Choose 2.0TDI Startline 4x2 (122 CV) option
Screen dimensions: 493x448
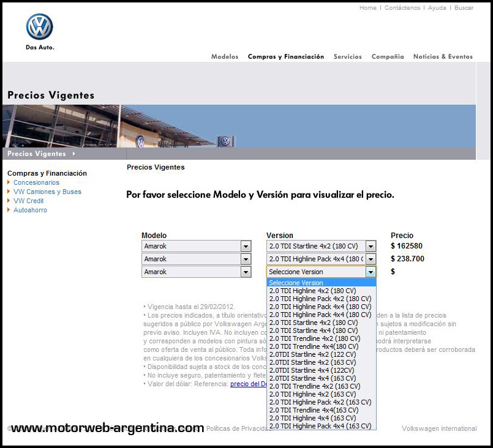(x=322, y=354)
